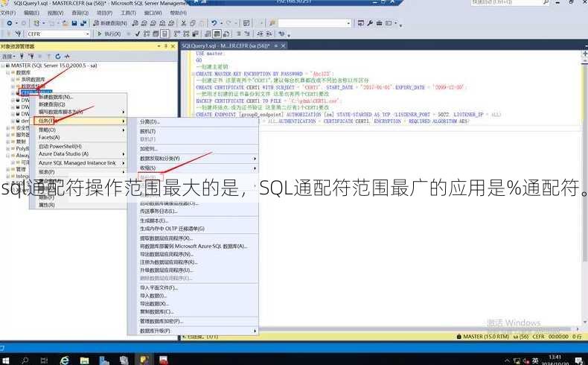The image size is (588, 365).
Task: Open the Undo history dropdown arrow
Action: pyautogui.click(x=222, y=23)
